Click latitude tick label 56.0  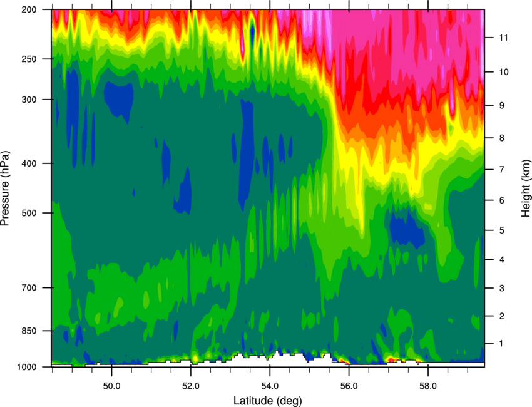pyautogui.click(x=349, y=386)
